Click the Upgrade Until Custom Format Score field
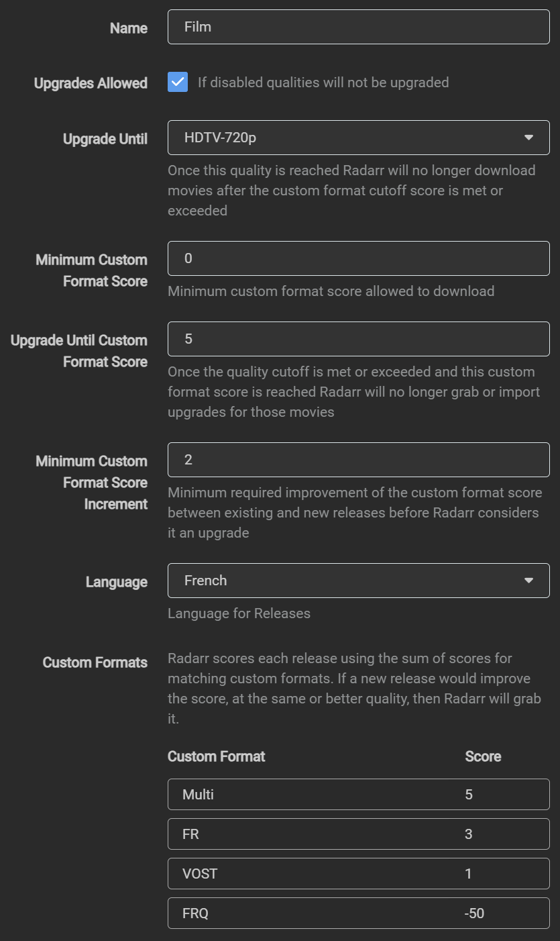The height and width of the screenshot is (941, 560). [358, 339]
